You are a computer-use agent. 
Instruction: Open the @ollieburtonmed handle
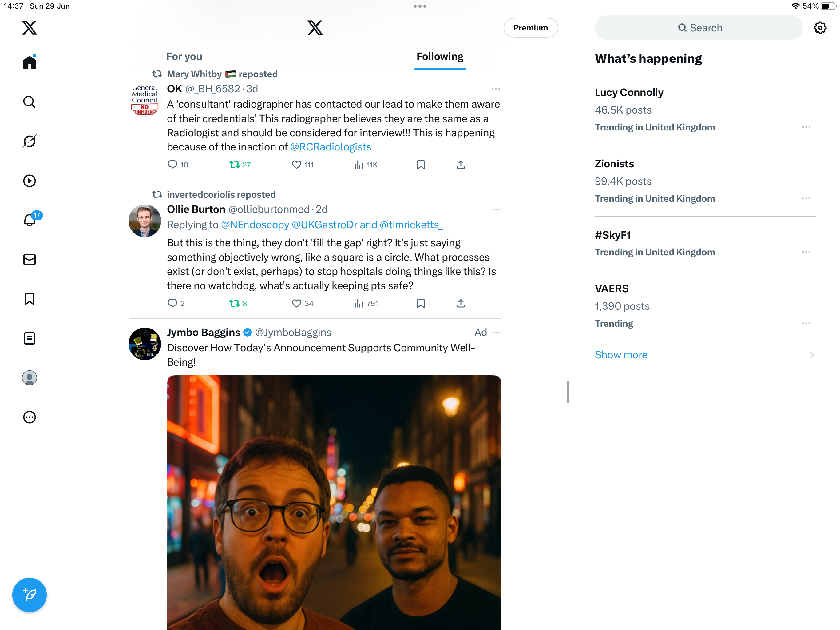pos(269,209)
